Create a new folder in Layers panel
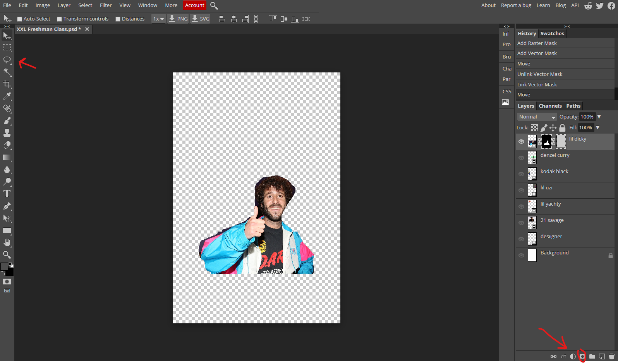Viewport: 618px width, 364px height. (592, 356)
